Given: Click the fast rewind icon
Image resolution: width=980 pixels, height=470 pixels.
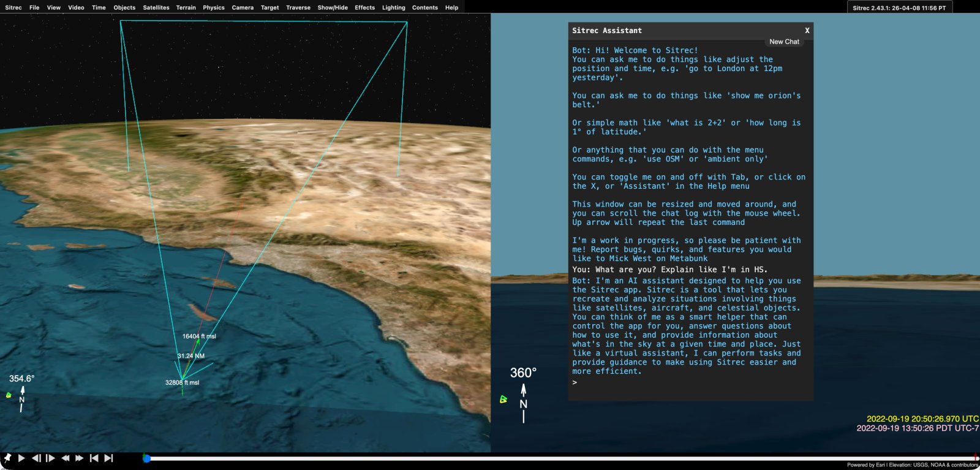Looking at the screenshot, I should [65, 458].
